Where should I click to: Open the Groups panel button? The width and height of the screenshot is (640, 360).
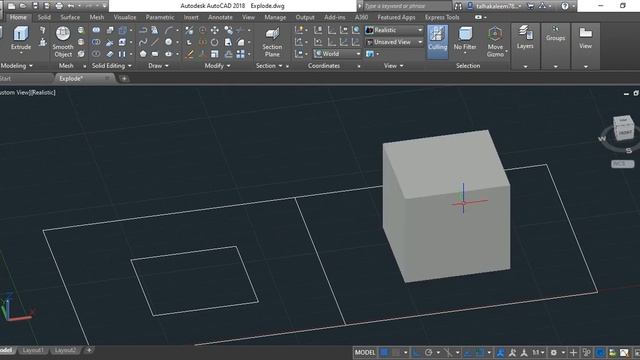(556, 34)
